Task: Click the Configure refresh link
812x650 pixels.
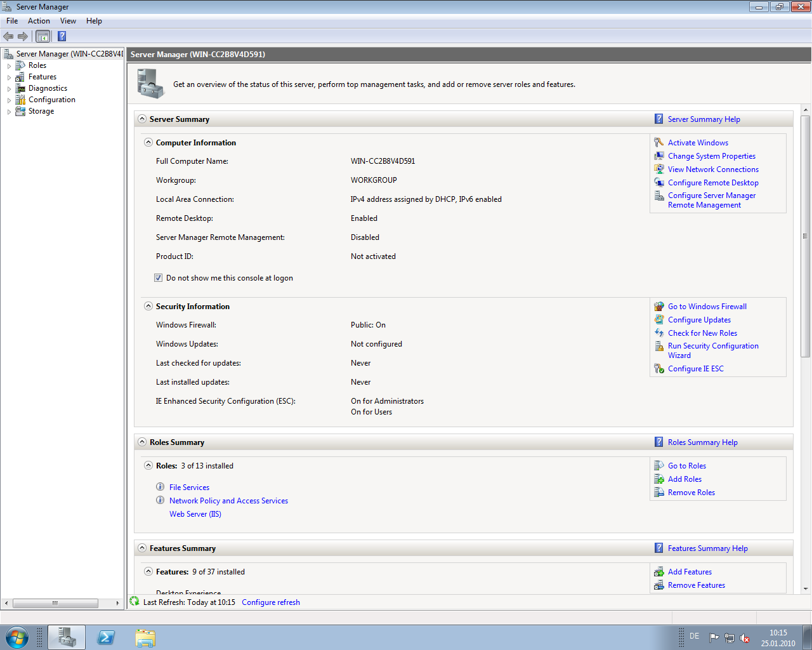Action: point(271,602)
